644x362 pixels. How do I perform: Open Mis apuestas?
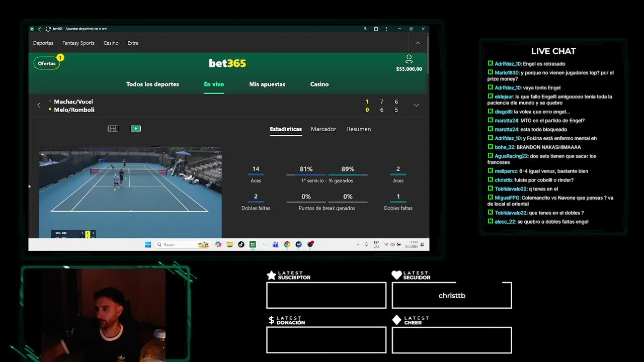point(267,84)
